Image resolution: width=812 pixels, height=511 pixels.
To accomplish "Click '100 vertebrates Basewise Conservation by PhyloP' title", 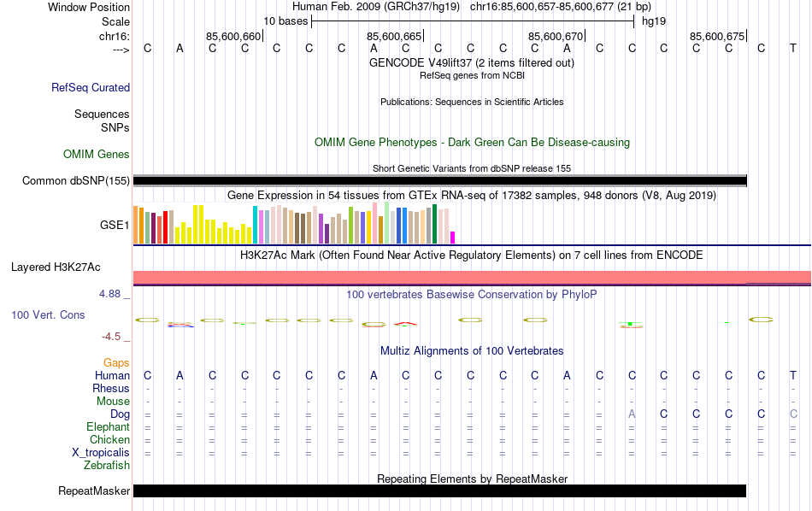I will pos(472,295).
